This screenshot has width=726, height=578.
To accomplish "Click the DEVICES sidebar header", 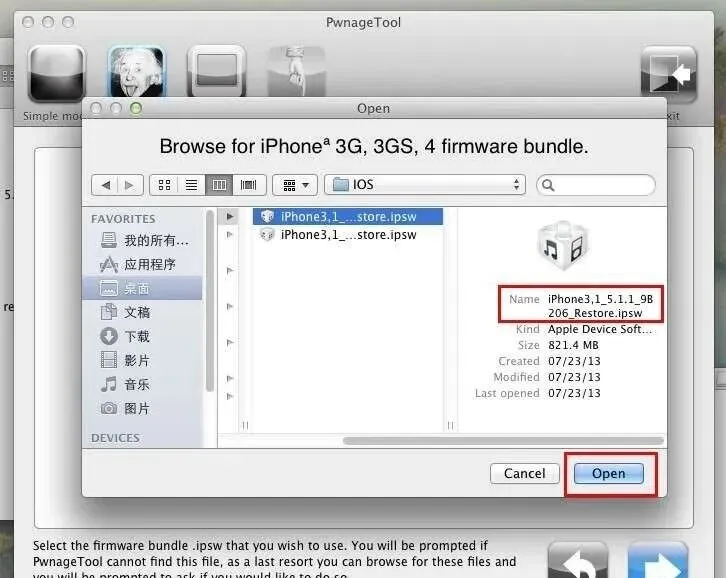I will click(x=115, y=438).
